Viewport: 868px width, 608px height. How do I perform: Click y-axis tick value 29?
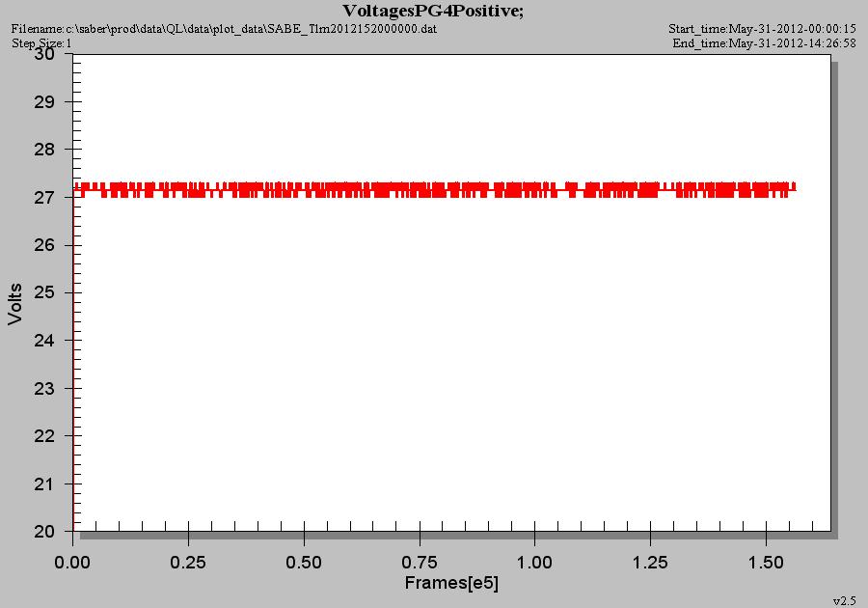[x=44, y=102]
